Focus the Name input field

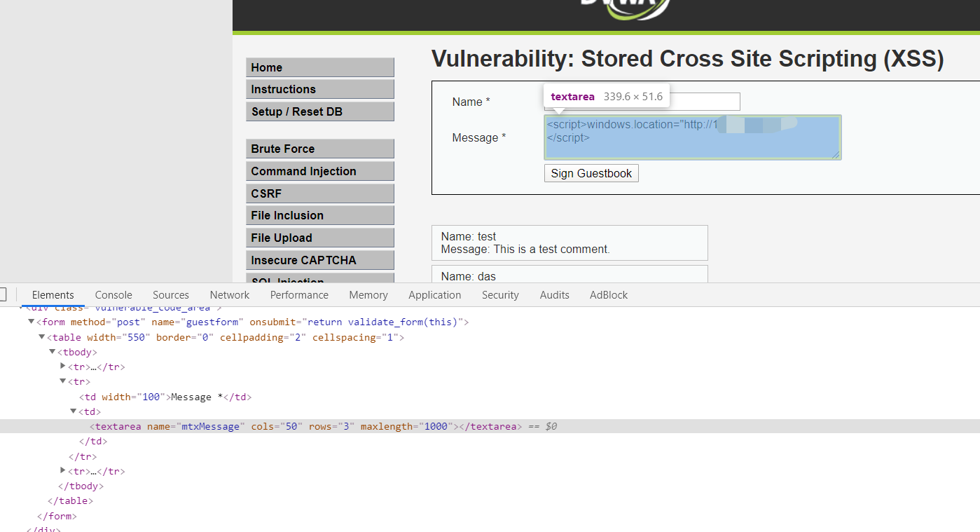642,102
